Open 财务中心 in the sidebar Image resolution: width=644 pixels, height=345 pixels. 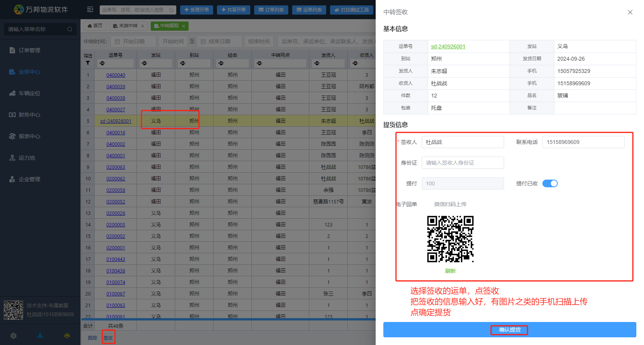coord(30,115)
